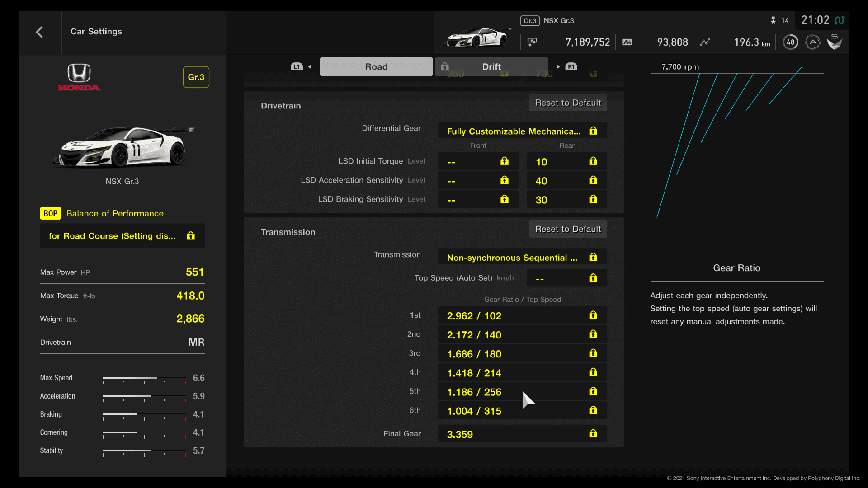The height and width of the screenshot is (488, 868).
Task: Open the Transmission type selection field
Action: (523, 257)
